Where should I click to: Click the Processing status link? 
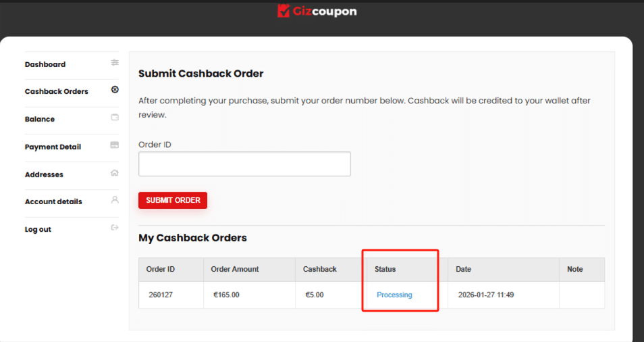[x=394, y=295]
